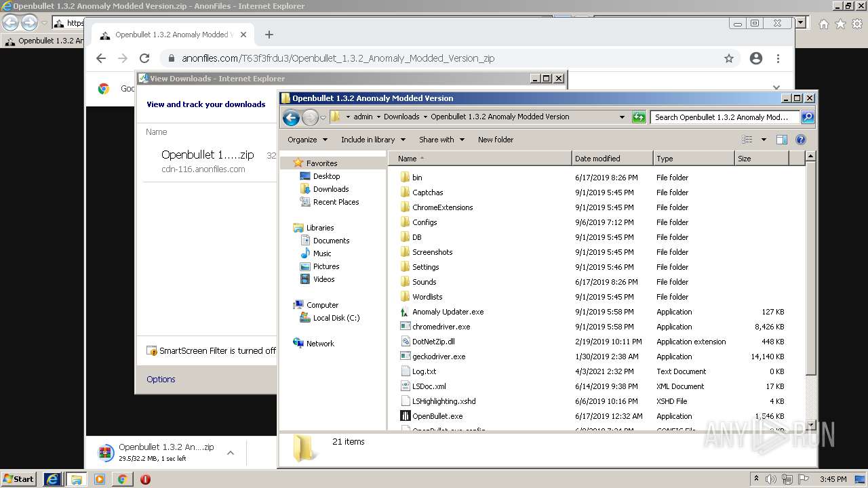868x488 pixels.
Task: Click the New folder button
Action: [496, 140]
